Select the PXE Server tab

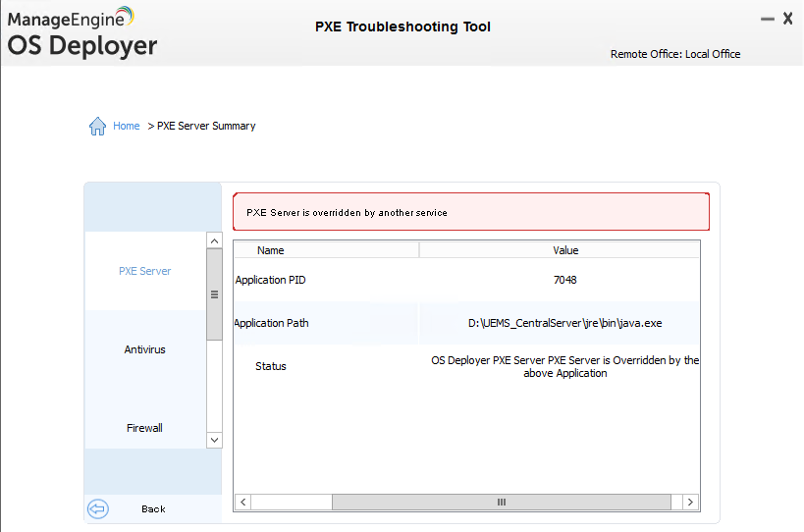(145, 271)
